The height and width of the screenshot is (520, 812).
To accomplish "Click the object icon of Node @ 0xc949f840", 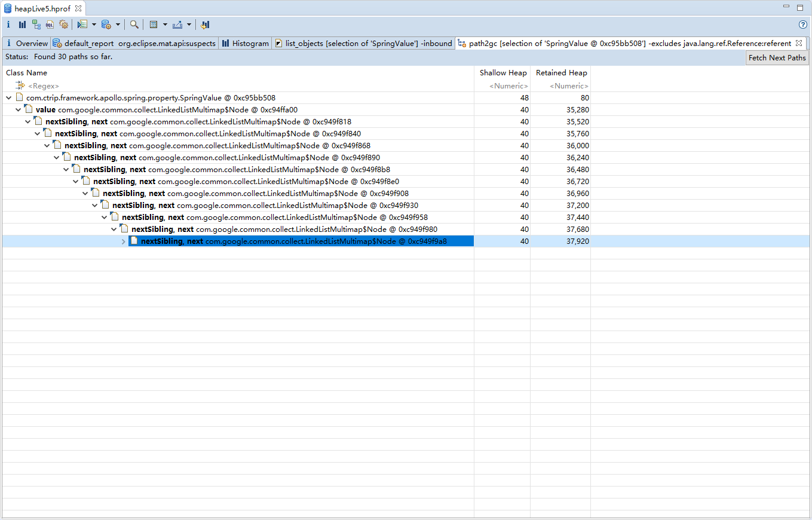I will (48, 133).
